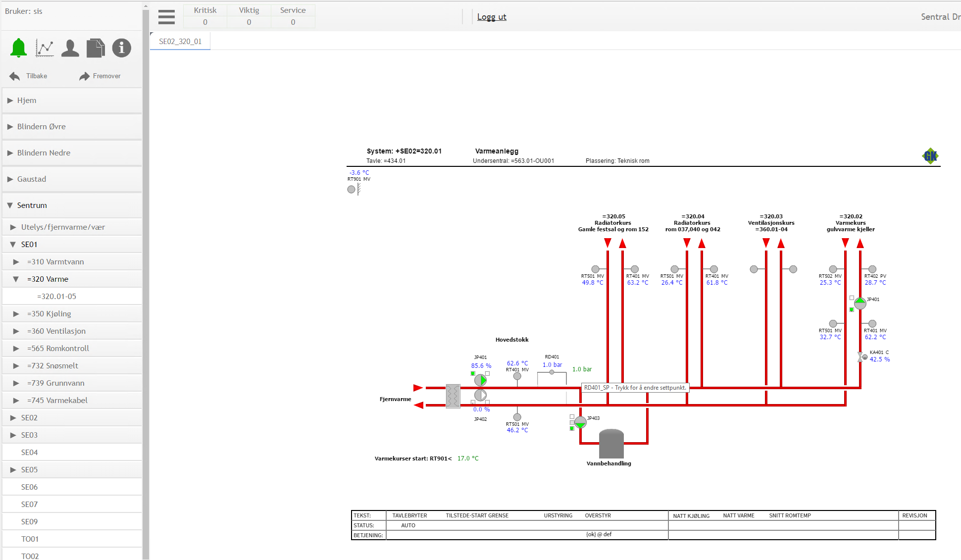Click the JP403 pump symbol

(x=580, y=422)
